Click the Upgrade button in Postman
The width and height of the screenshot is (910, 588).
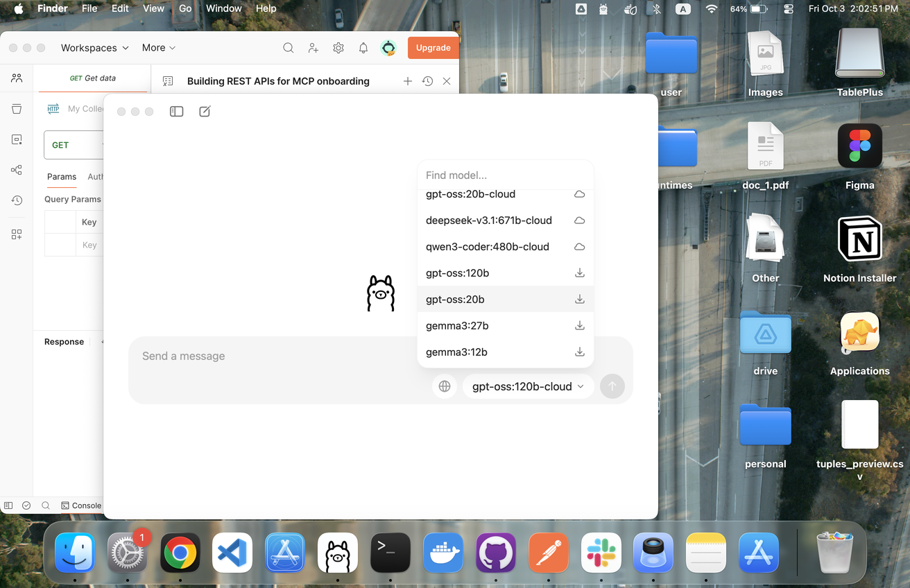[x=433, y=48]
